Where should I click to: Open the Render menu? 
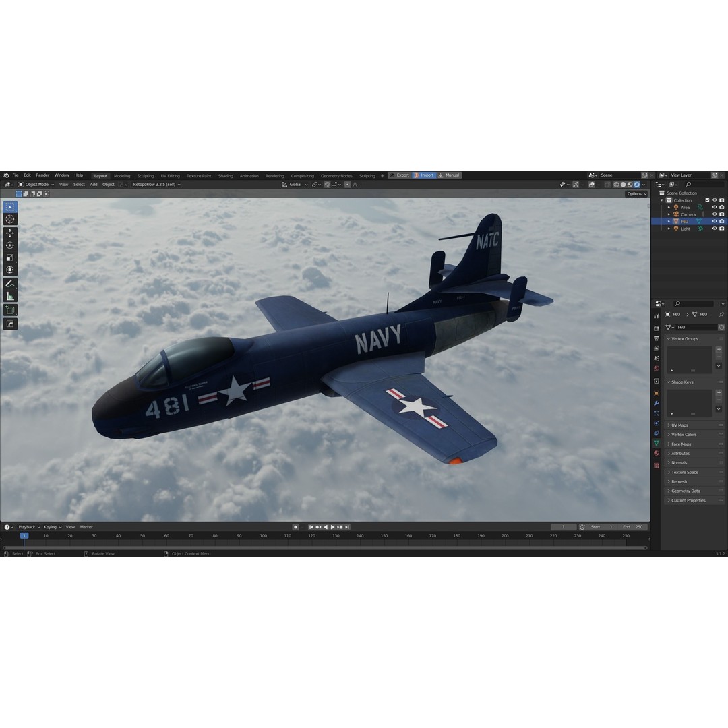click(42, 175)
